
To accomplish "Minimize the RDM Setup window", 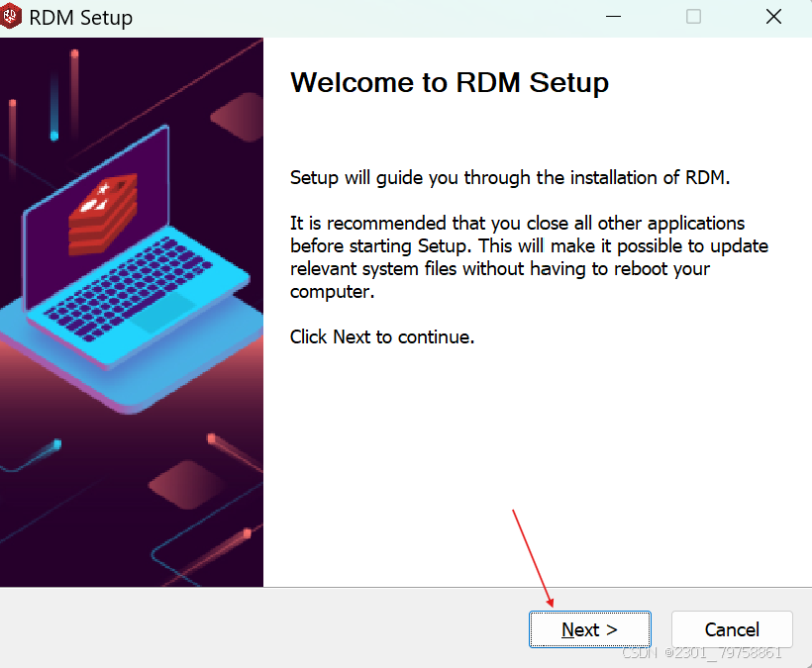I will pyautogui.click(x=613, y=17).
